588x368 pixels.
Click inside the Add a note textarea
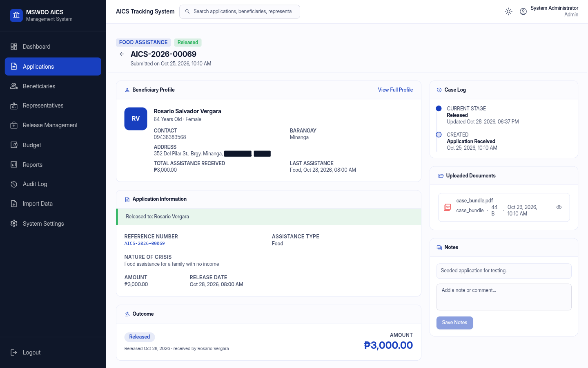click(x=504, y=297)
